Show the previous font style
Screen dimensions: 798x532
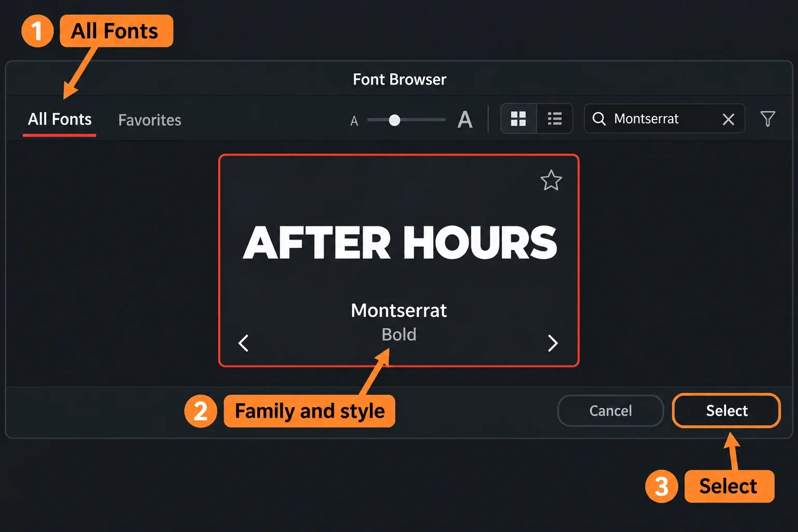pyautogui.click(x=243, y=343)
